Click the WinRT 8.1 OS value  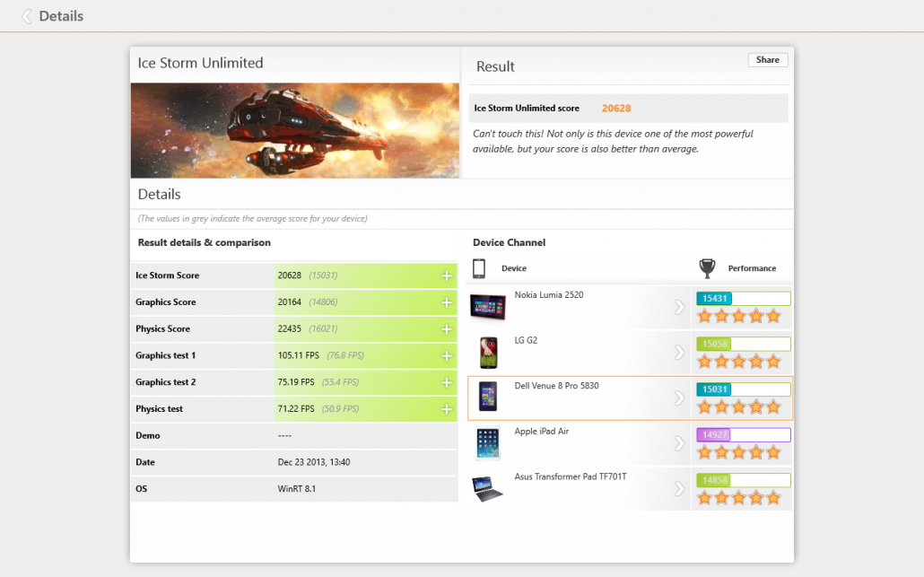(x=296, y=488)
